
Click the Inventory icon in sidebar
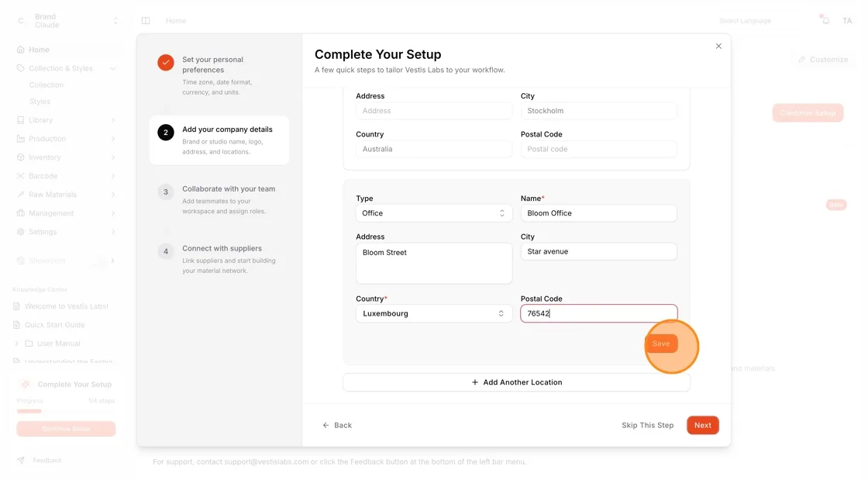click(20, 157)
